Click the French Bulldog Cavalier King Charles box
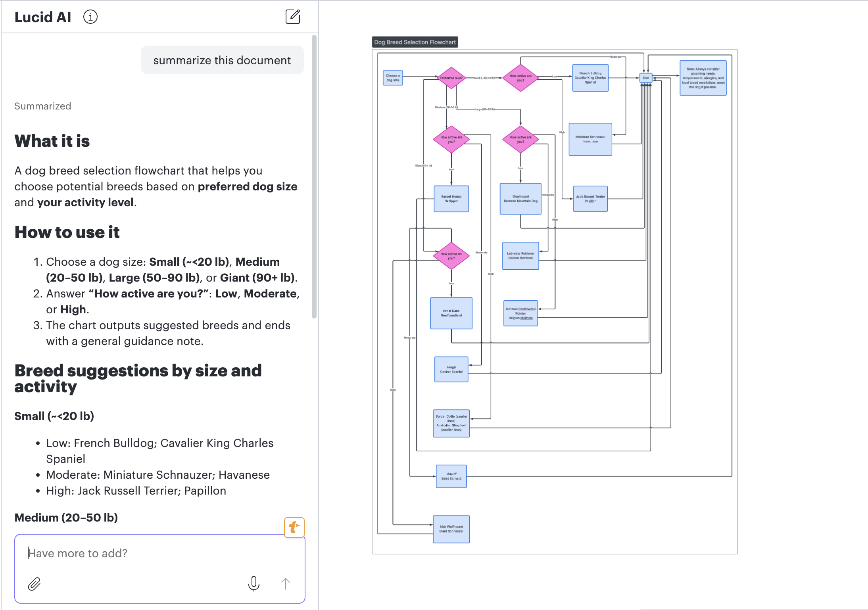This screenshot has height=610, width=868. click(590, 78)
